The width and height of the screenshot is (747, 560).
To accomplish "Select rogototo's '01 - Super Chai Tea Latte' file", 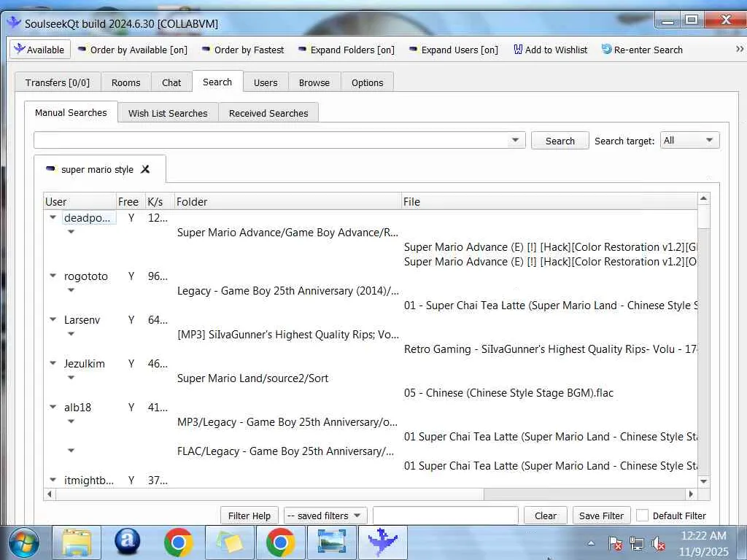I will click(550, 306).
